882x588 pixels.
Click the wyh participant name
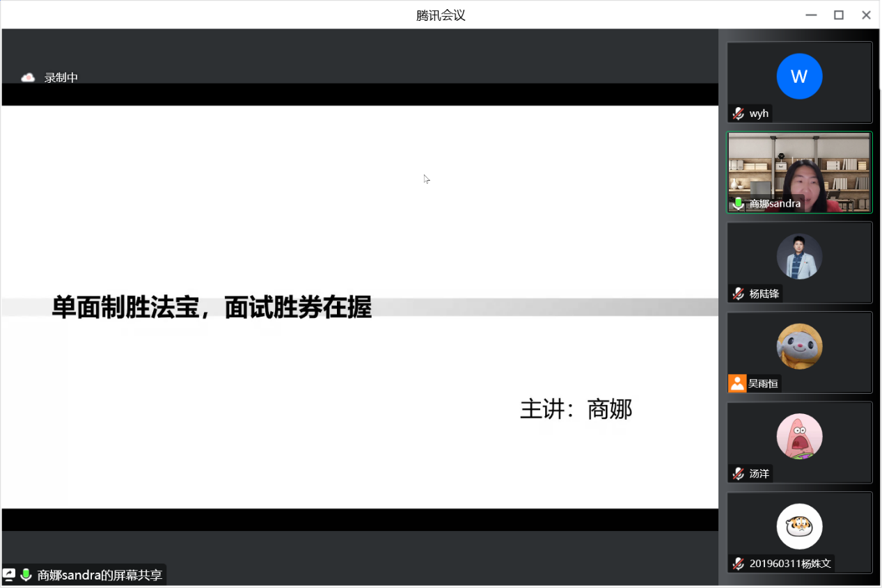759,113
